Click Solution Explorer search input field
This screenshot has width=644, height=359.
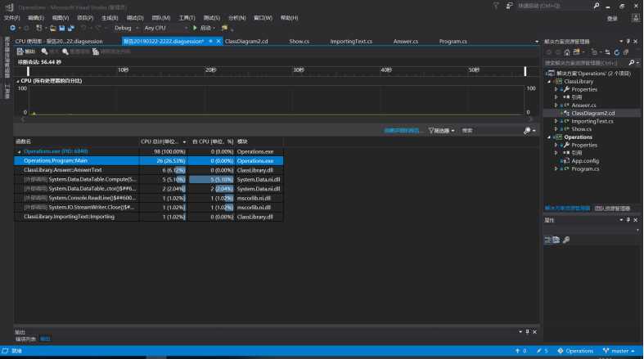[585, 63]
